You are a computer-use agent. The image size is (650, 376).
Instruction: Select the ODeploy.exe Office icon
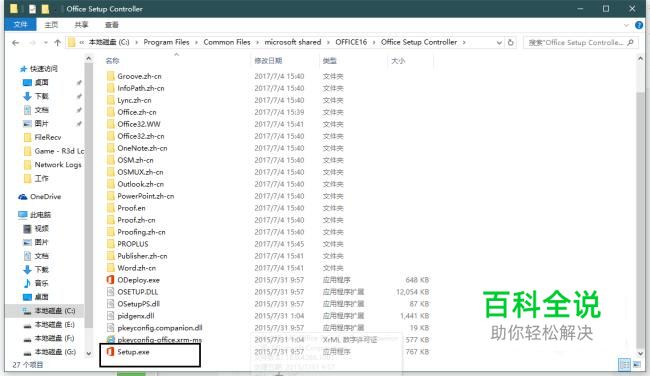pos(110,280)
